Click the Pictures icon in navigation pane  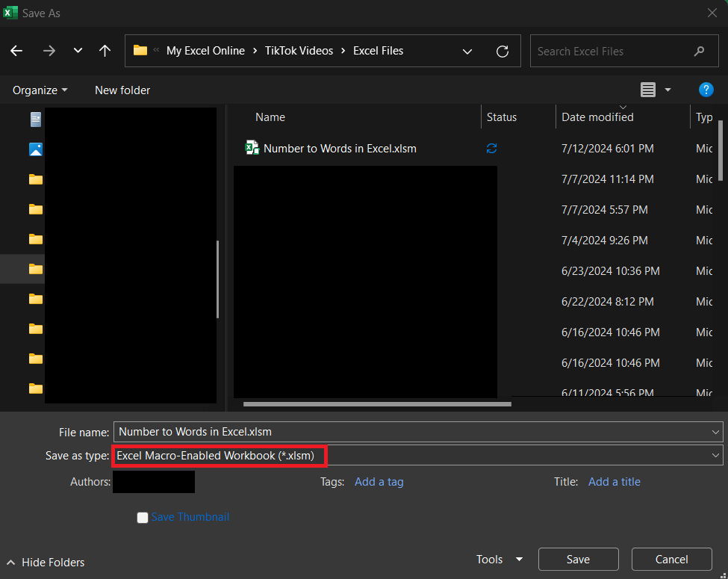(36, 149)
